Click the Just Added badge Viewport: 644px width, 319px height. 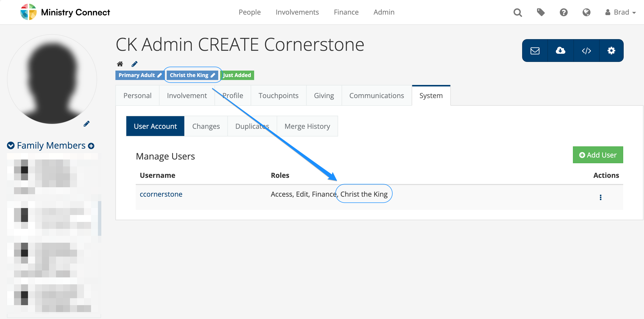(237, 75)
